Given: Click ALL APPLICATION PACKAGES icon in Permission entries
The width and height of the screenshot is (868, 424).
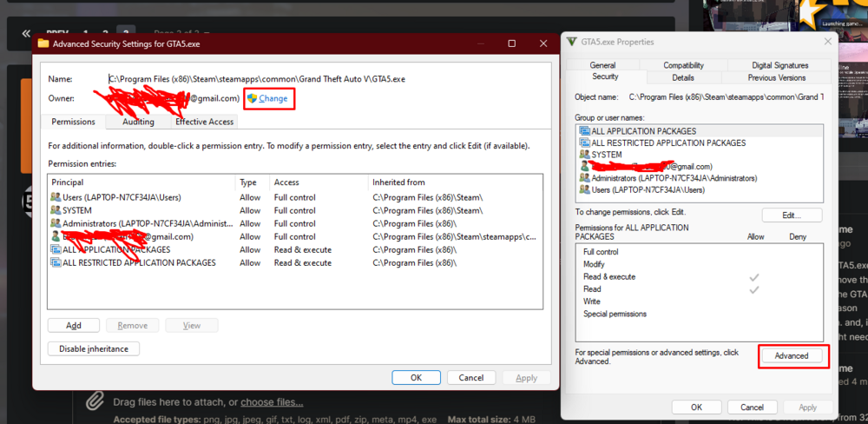Looking at the screenshot, I should pos(56,249).
